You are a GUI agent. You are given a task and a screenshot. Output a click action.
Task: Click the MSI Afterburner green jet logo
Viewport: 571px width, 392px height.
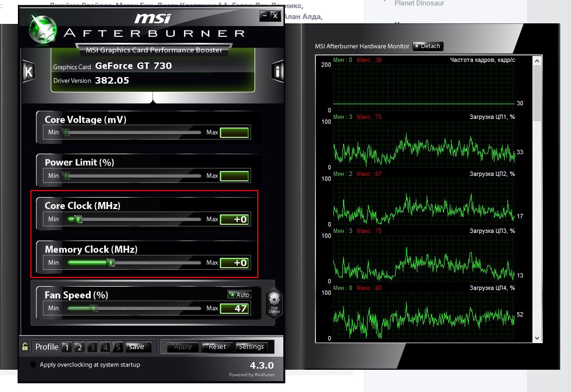43,30
